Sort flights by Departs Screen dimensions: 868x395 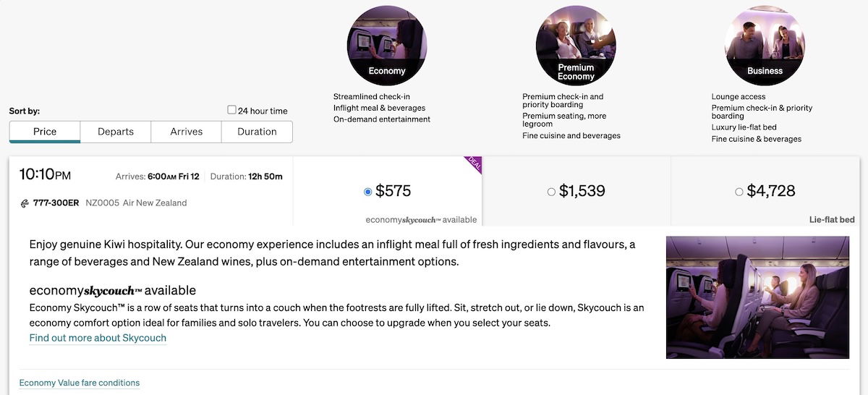[x=116, y=132]
